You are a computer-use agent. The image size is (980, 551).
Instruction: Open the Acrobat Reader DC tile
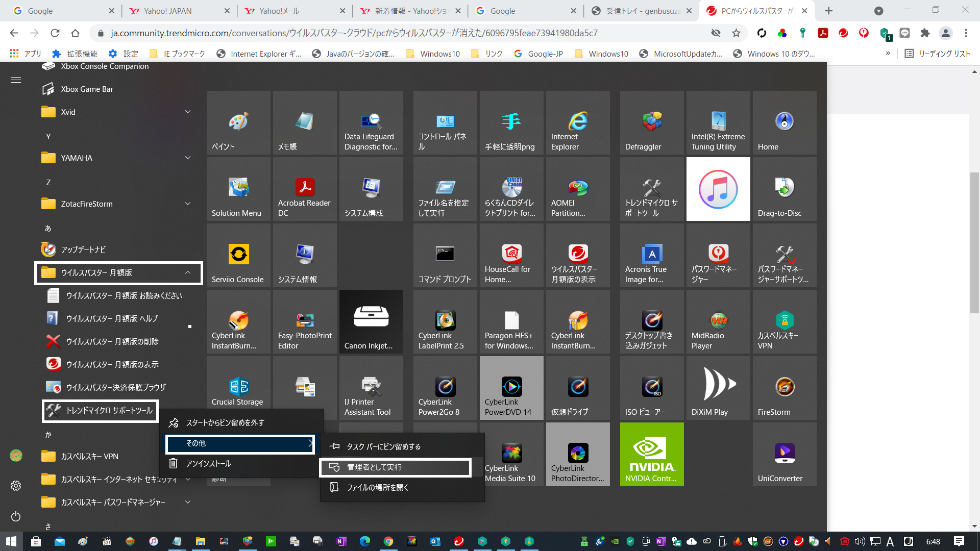click(x=305, y=189)
